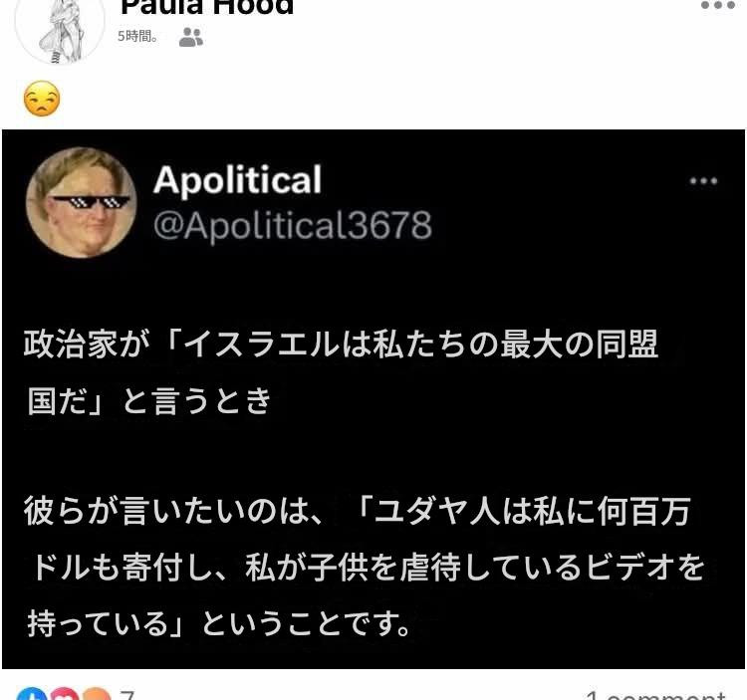
Task: Click the last line ending ということです。
Action: (219, 623)
